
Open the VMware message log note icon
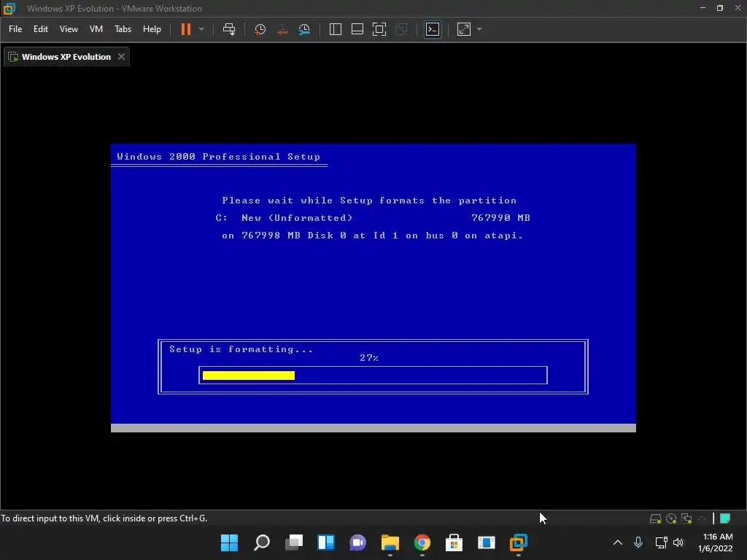(x=725, y=518)
